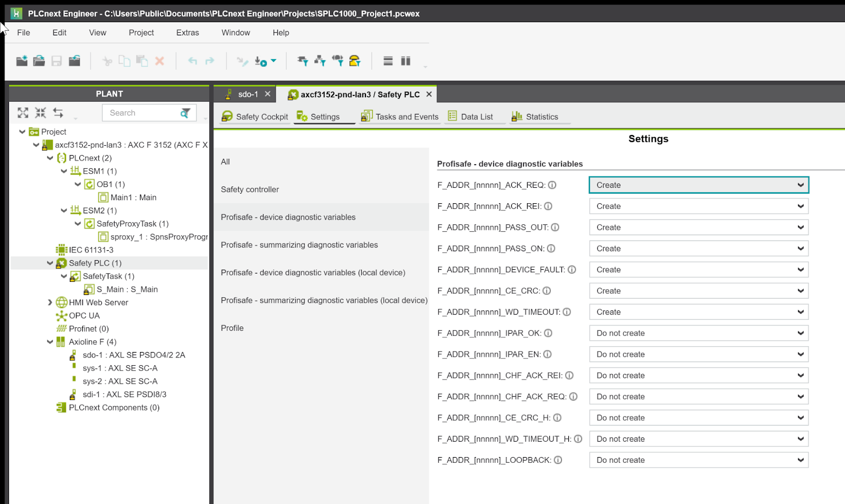Open the Project menu

tap(142, 33)
